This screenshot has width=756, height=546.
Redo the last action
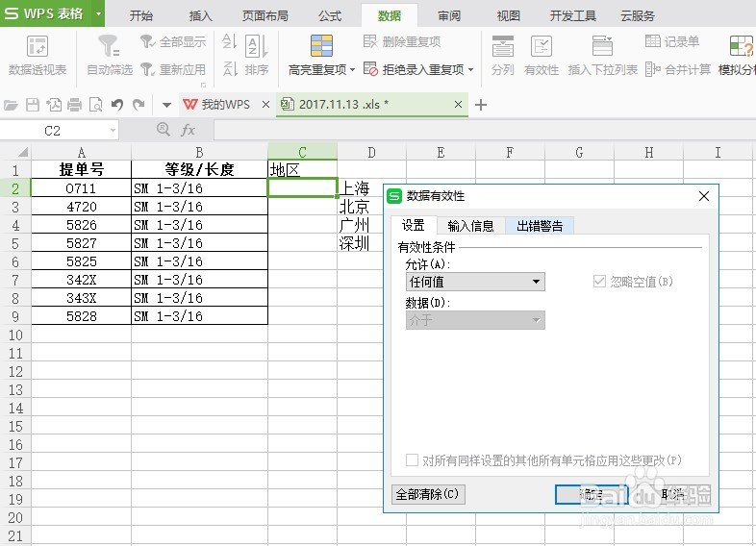[x=139, y=105]
